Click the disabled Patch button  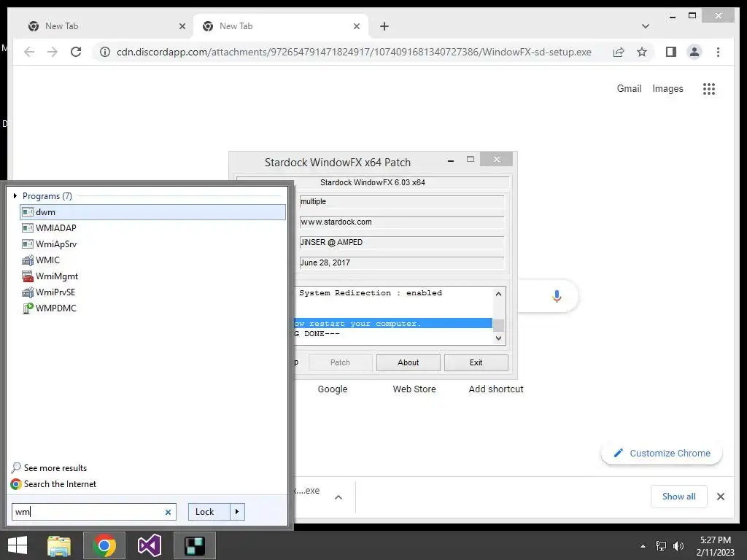[340, 363]
